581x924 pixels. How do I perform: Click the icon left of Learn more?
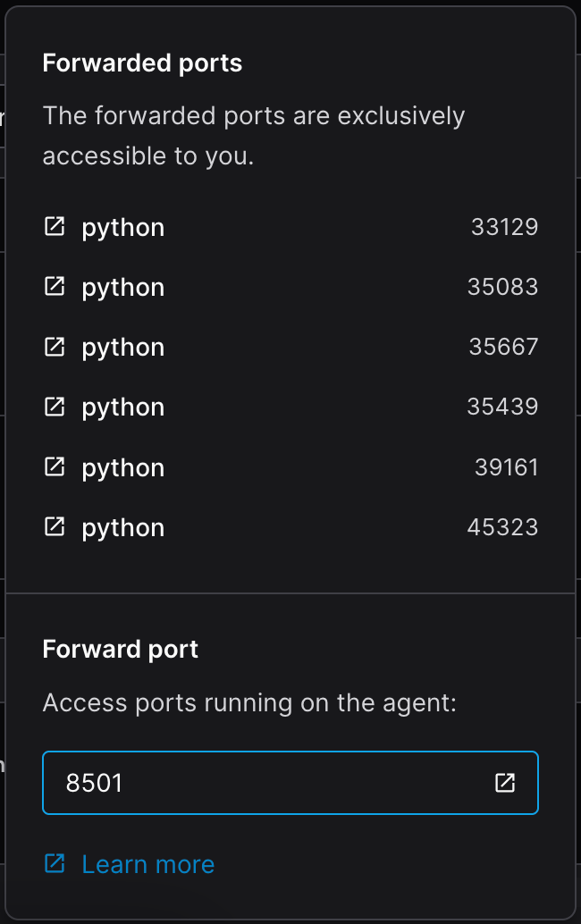point(55,864)
